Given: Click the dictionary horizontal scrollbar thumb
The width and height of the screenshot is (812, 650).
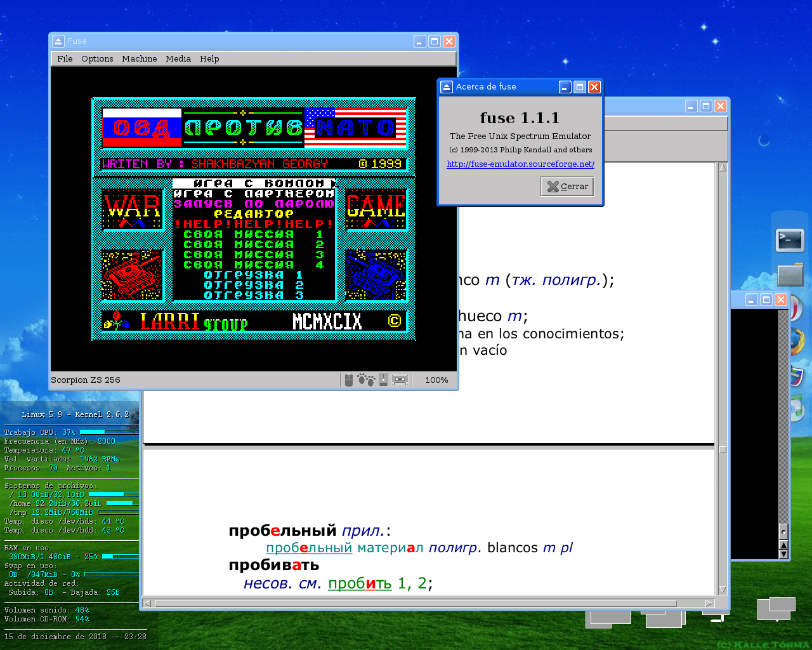Looking at the screenshot, I should click(x=416, y=603).
